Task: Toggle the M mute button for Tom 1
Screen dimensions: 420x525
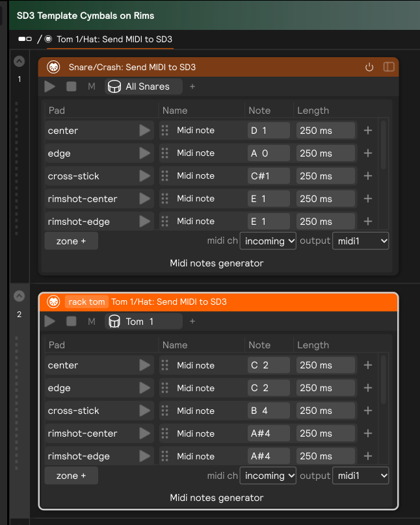Action: click(x=92, y=321)
